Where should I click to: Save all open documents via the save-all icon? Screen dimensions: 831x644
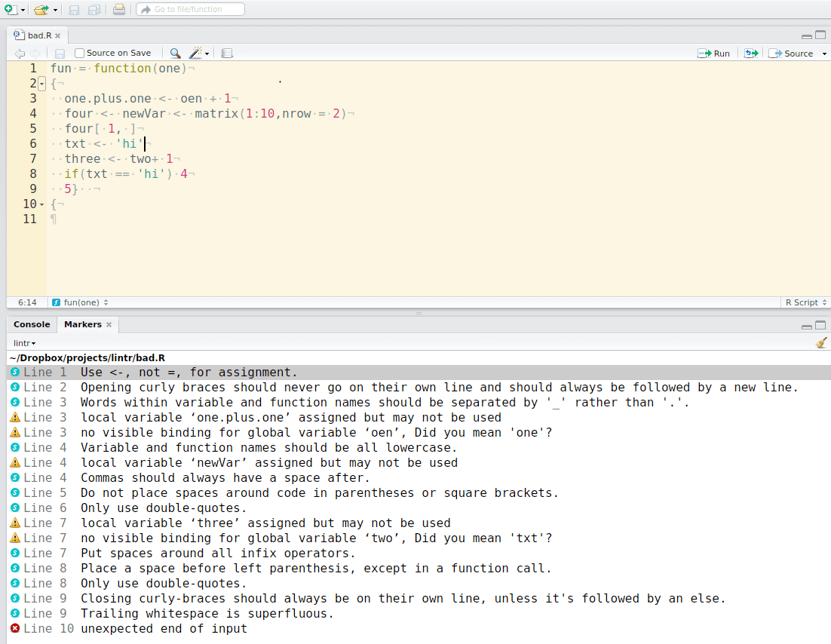(x=94, y=9)
